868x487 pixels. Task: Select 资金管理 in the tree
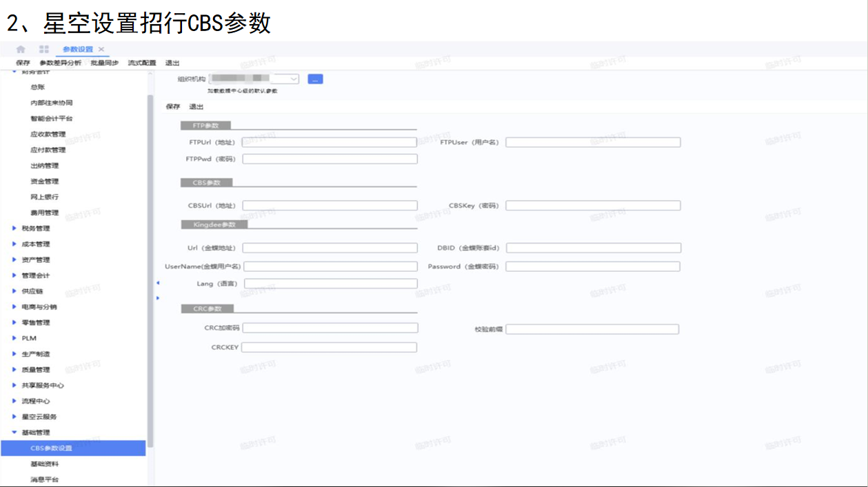(44, 181)
